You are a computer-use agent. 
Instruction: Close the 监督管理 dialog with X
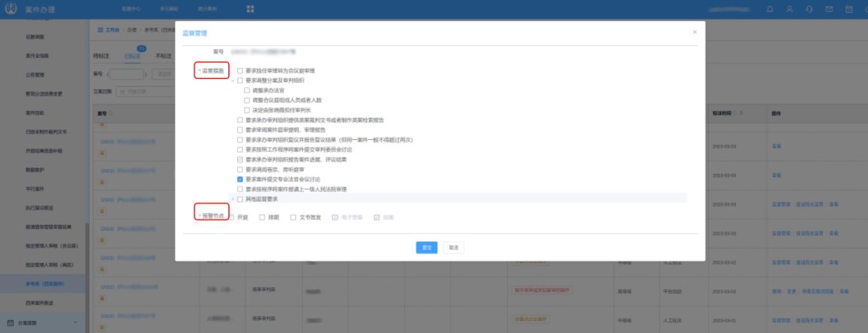[694, 31]
